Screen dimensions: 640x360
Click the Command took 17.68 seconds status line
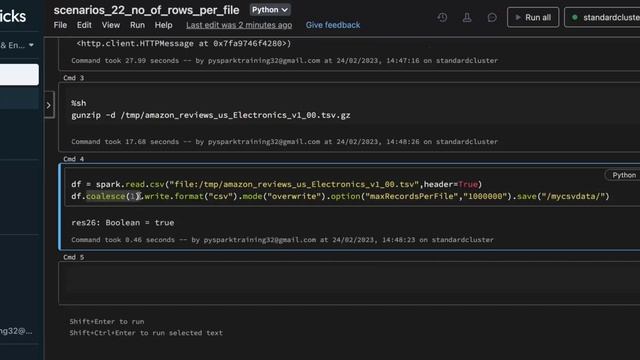284,142
